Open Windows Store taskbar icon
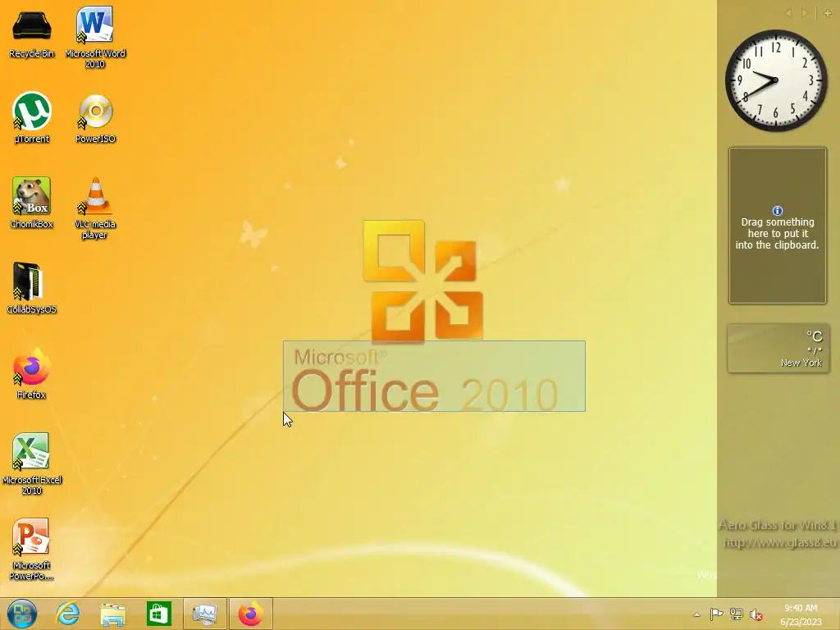Viewport: 840px width, 630px height. tap(158, 614)
